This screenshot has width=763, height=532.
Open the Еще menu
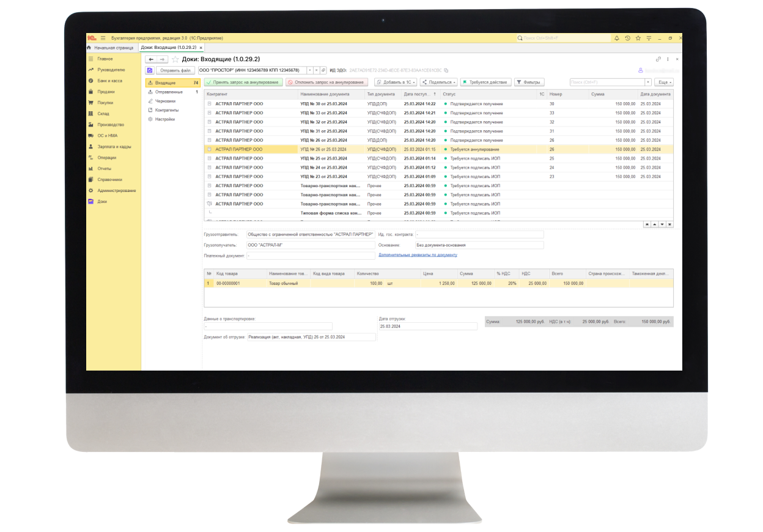[x=663, y=82]
